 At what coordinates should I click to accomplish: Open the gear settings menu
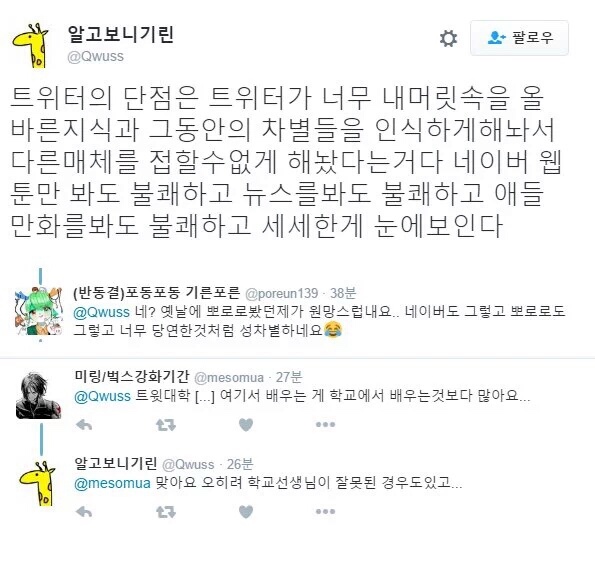[448, 38]
